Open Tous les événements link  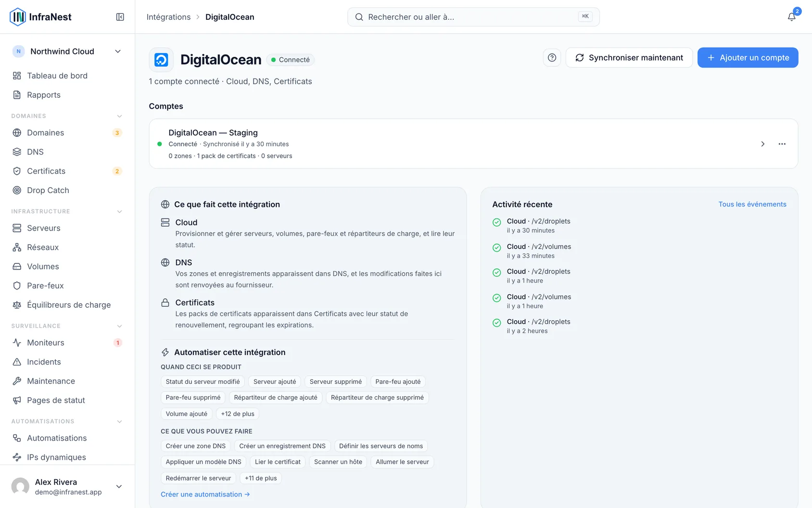[752, 204]
